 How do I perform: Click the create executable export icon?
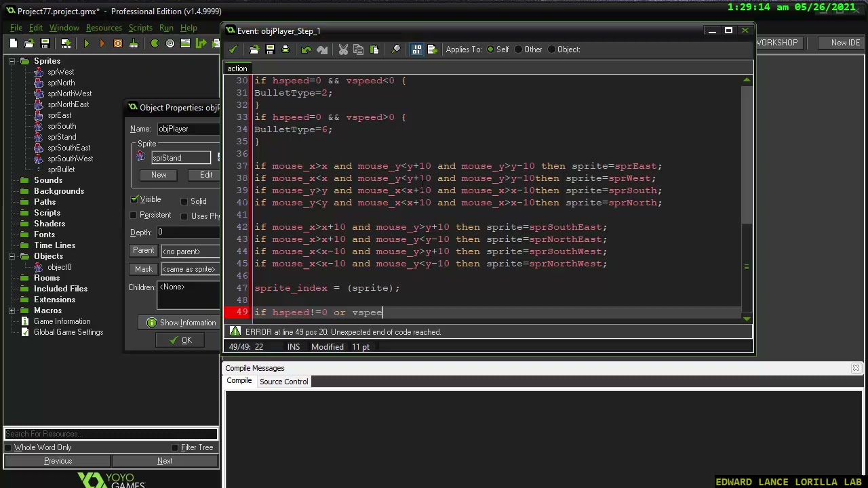[66, 43]
